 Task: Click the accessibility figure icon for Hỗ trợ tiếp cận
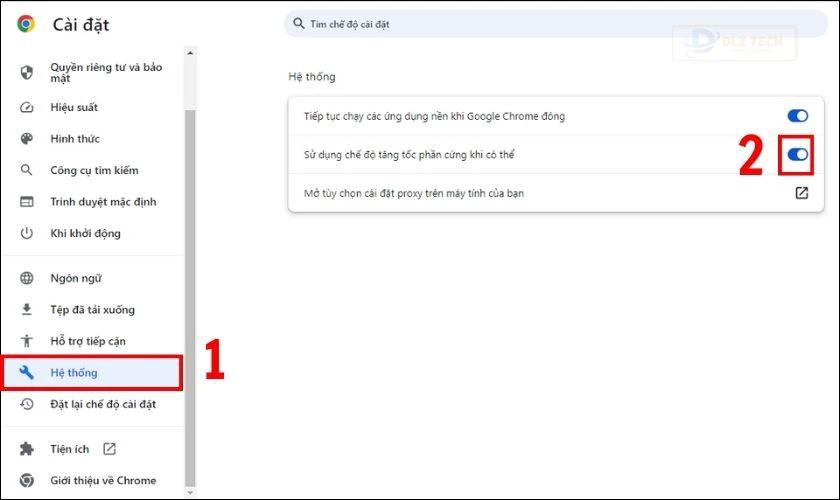(27, 341)
